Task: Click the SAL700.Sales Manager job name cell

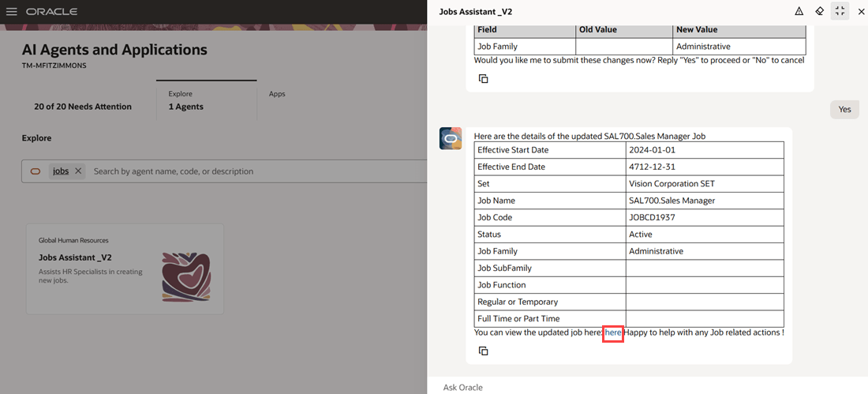Action: (705, 201)
